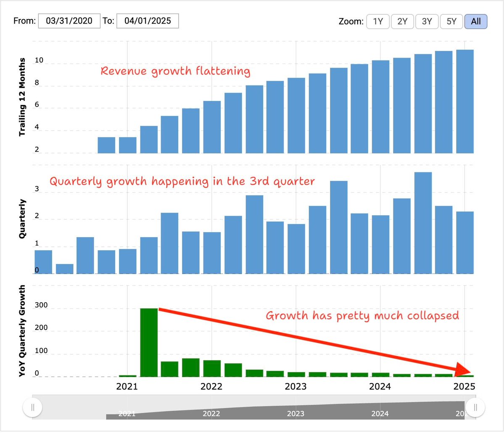Click the 'Revenue growth flattening' annotation
504x433 pixels.
pyautogui.click(x=175, y=71)
